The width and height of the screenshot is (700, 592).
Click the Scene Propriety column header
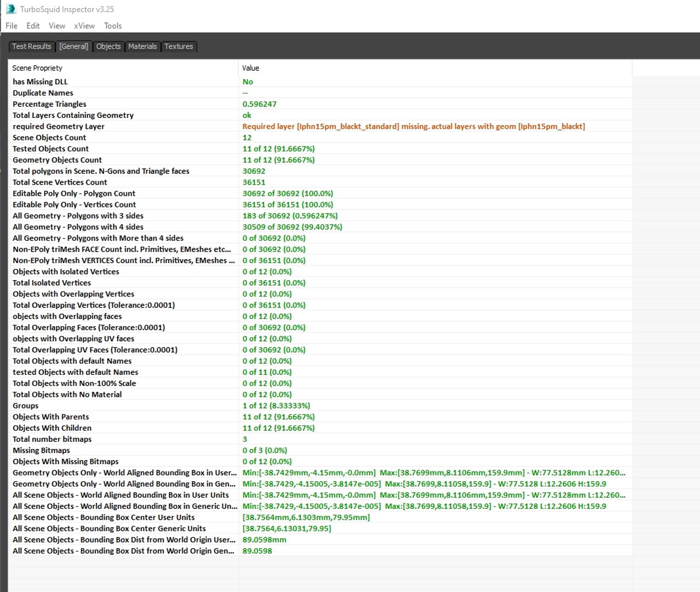coord(124,68)
